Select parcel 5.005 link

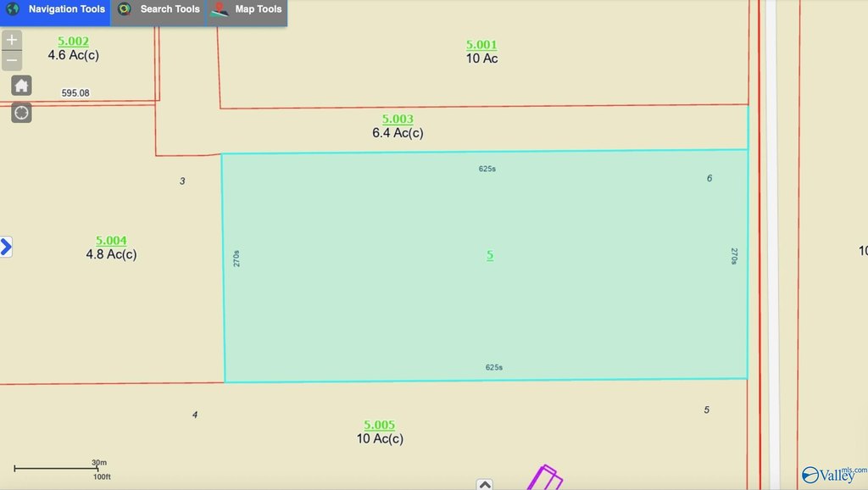pos(379,425)
